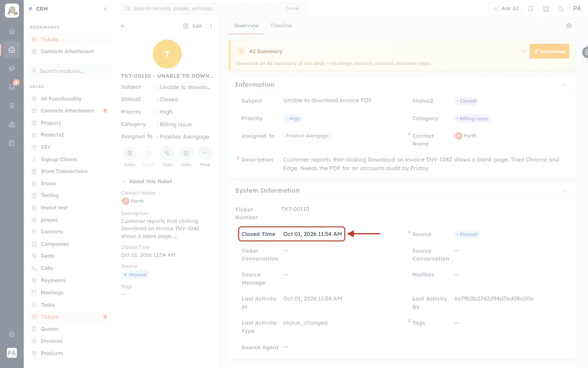
Task: Collapse the About this ticket section
Action: tap(123, 182)
